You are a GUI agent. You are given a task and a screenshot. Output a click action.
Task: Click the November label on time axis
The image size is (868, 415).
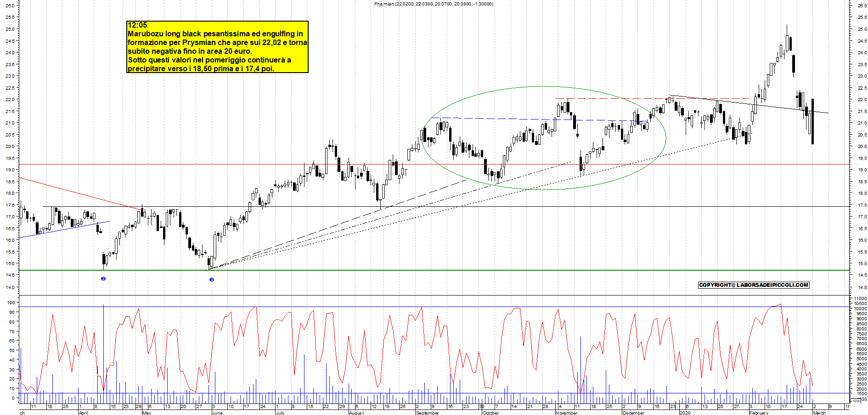[x=566, y=413]
